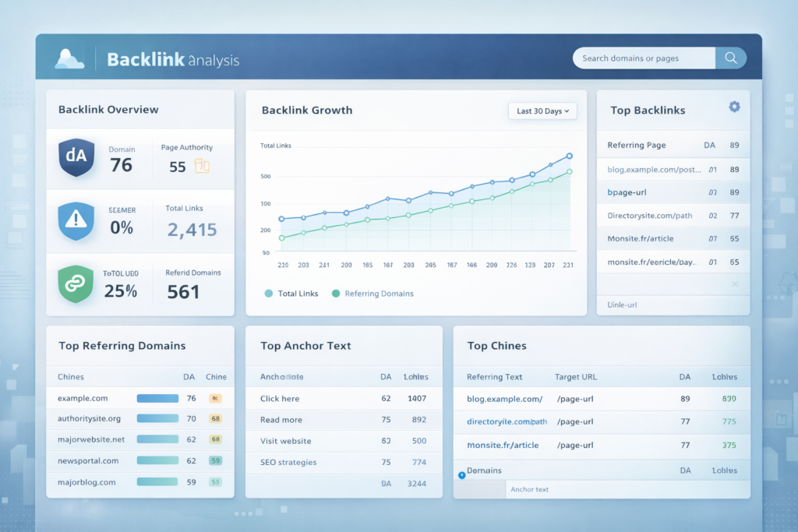Open the Last 30 Days dropdown
This screenshot has height=532, width=798.
coord(542,111)
